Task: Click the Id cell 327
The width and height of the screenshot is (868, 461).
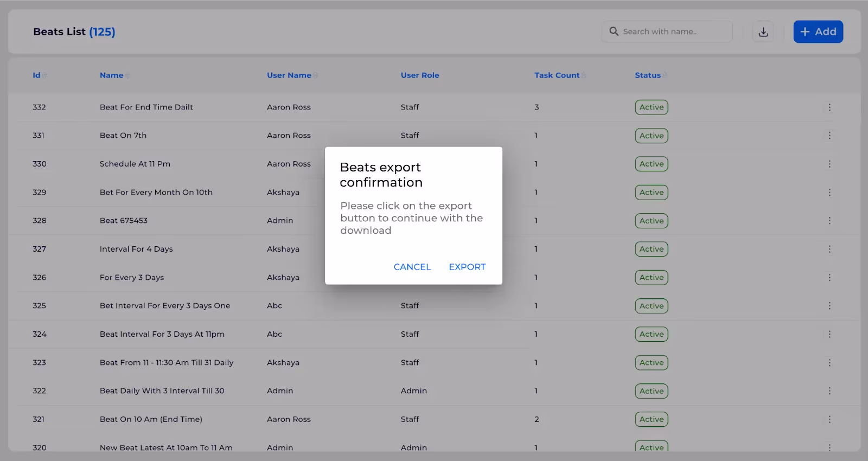Action: tap(39, 249)
